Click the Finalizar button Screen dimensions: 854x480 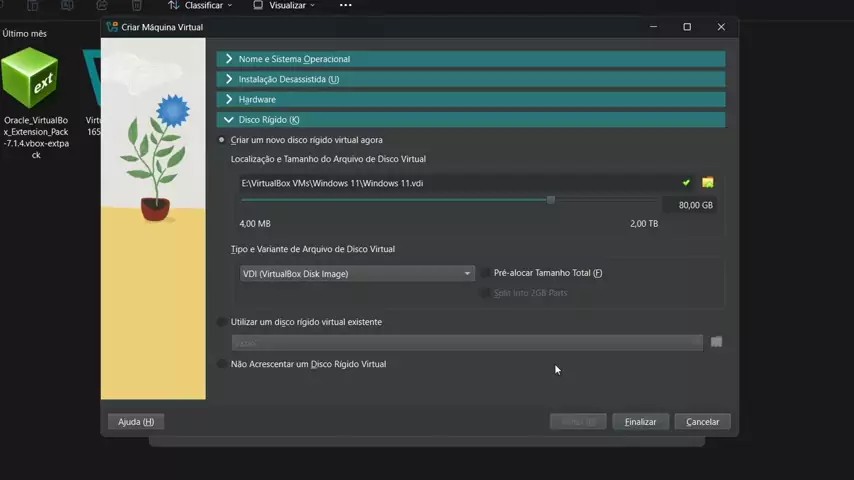click(640, 422)
